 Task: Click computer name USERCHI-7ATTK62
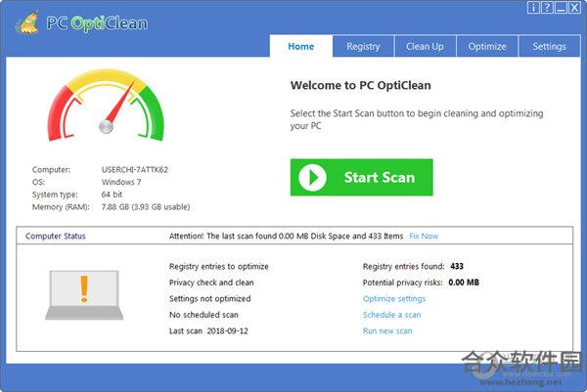[135, 169]
